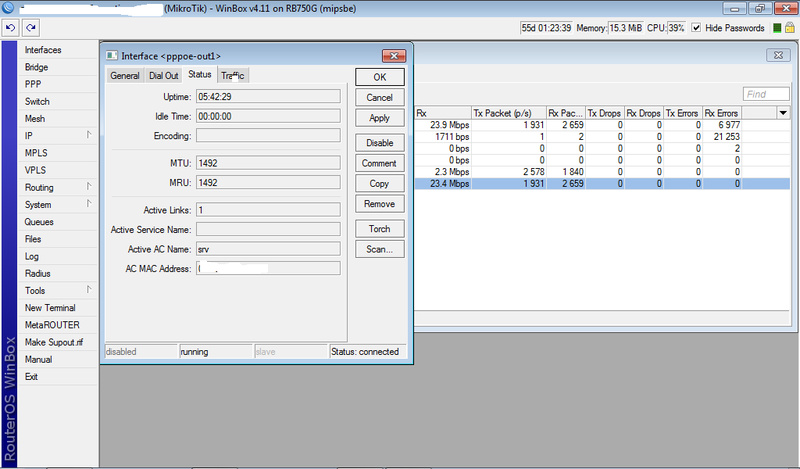The height and width of the screenshot is (469, 800).
Task: Close the pppoe-out1 interface dialog
Action: [394, 56]
